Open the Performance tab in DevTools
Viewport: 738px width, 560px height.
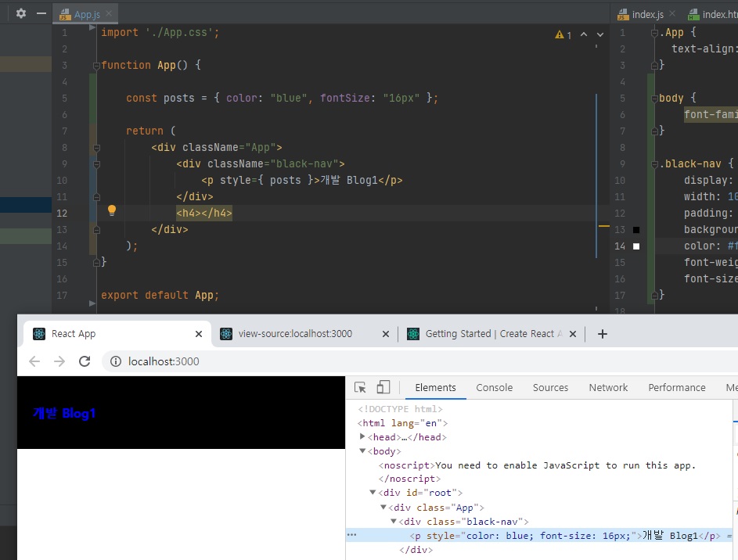click(x=677, y=387)
